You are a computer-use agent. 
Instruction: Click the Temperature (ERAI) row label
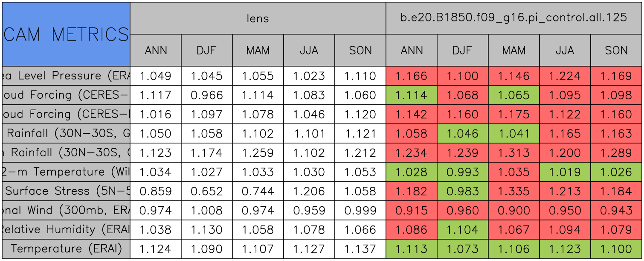click(x=66, y=249)
